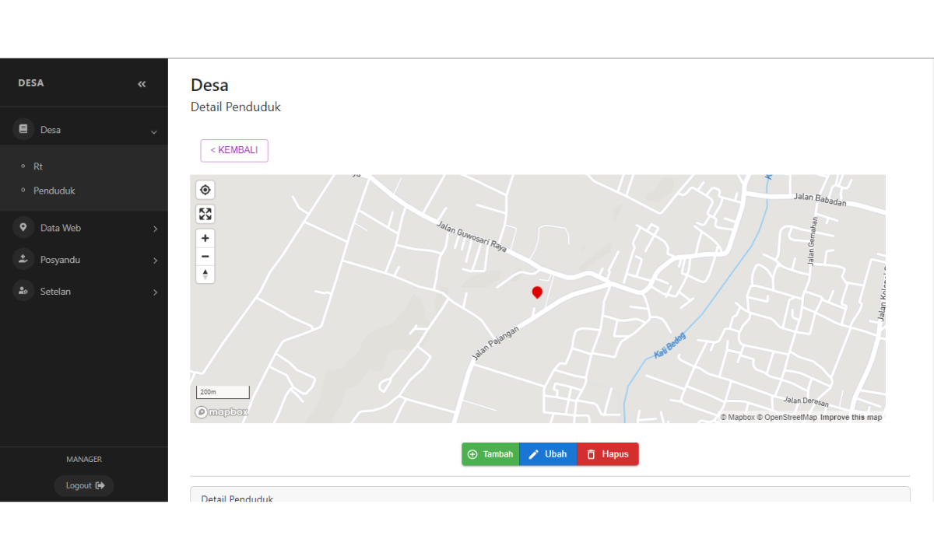Image resolution: width=934 pixels, height=560 pixels.
Task: Go back using the KEMBALI button
Action: click(234, 150)
